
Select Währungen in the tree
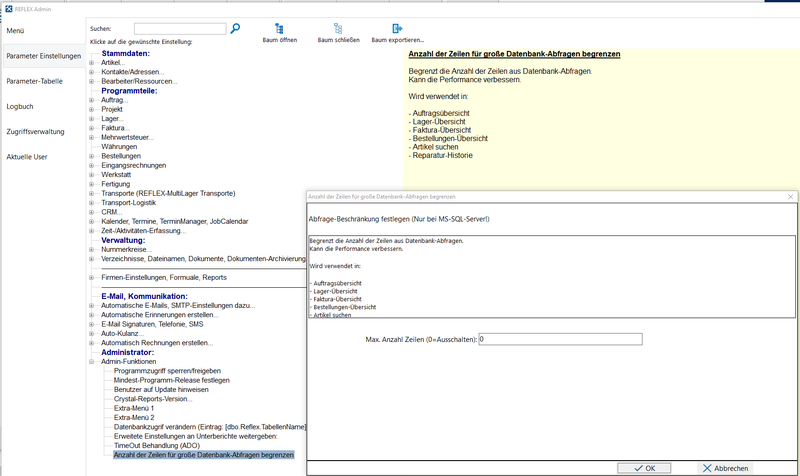point(119,147)
